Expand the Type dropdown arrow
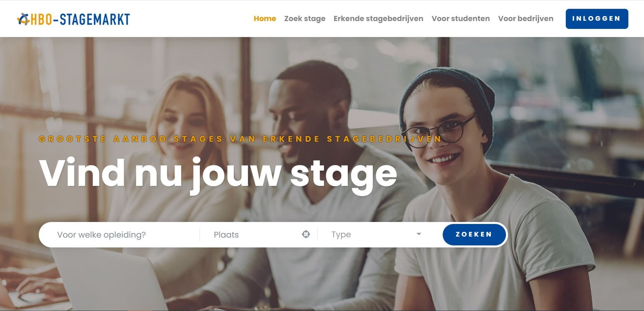 click(x=419, y=234)
